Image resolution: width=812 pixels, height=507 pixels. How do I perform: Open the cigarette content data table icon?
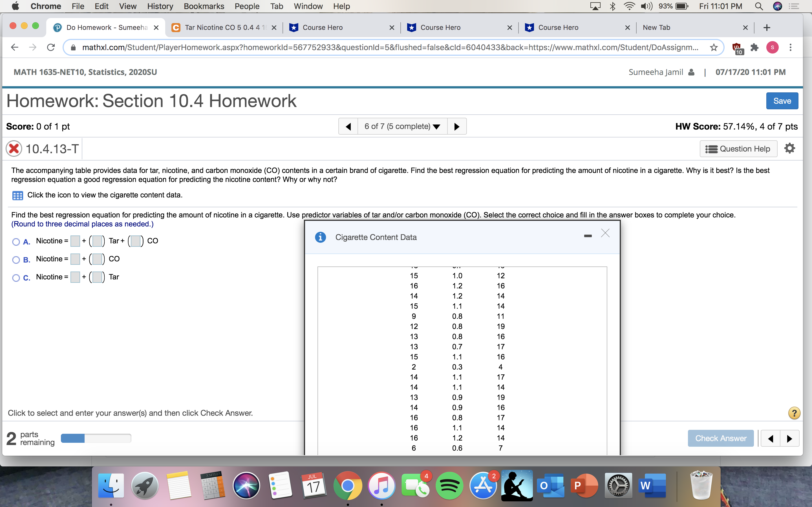[x=17, y=195]
